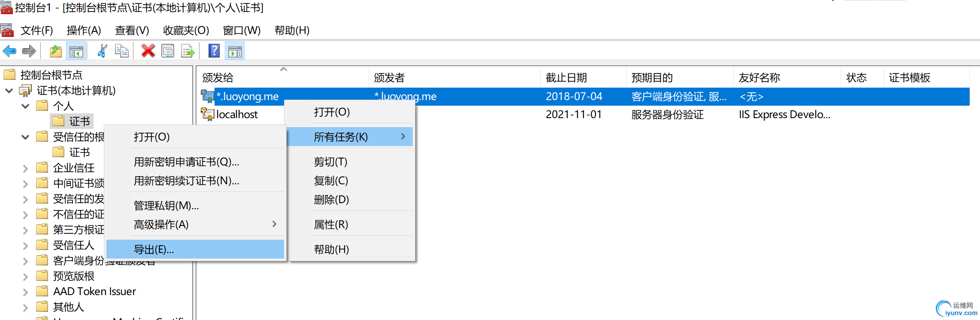The width and height of the screenshot is (980, 320).
Task: Choose 剪切(T) in the context menu
Action: click(350, 162)
